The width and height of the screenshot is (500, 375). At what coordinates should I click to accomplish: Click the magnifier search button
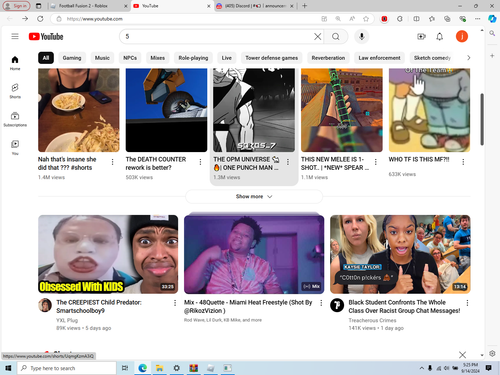(x=336, y=36)
